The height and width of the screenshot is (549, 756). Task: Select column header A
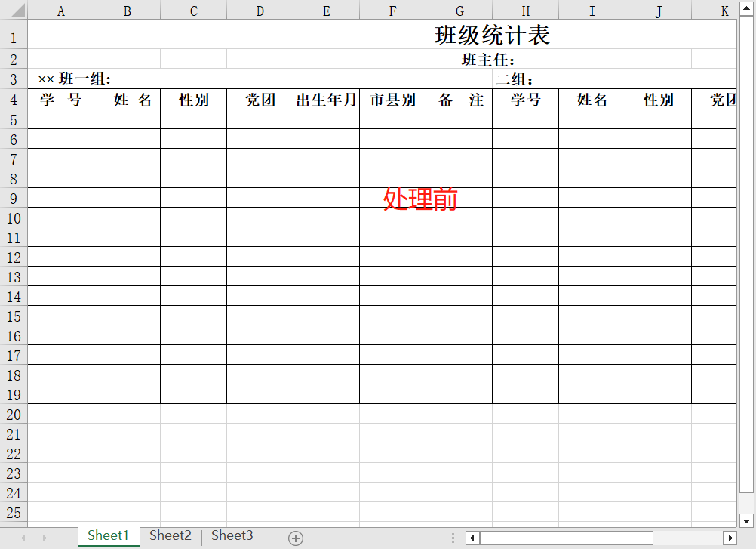(x=60, y=10)
